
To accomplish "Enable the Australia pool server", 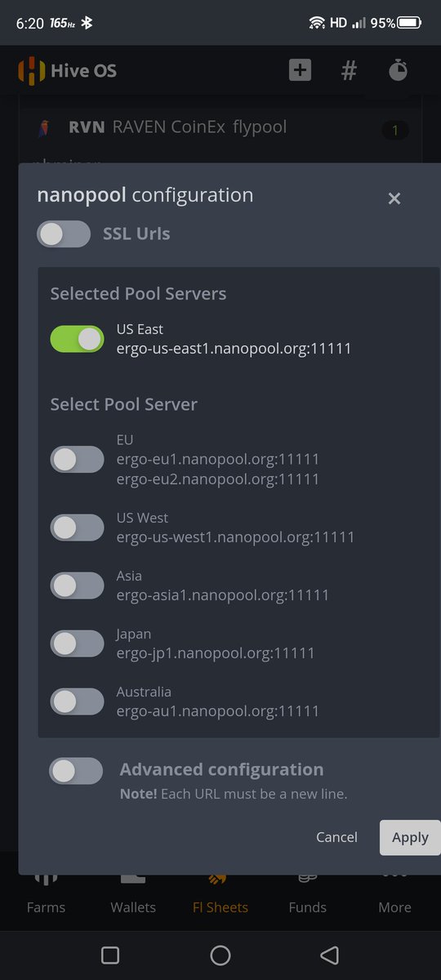I will click(x=77, y=701).
